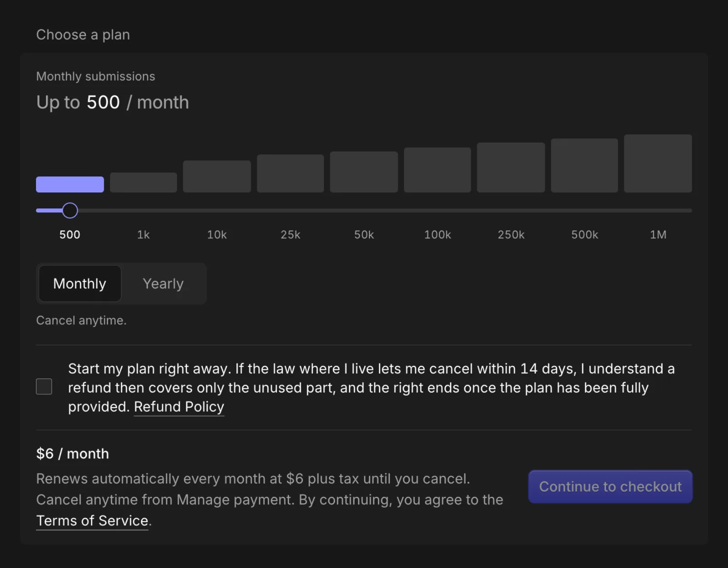This screenshot has width=728, height=568.
Task: Click the "Up to 500 / month" heading
Action: point(112,102)
